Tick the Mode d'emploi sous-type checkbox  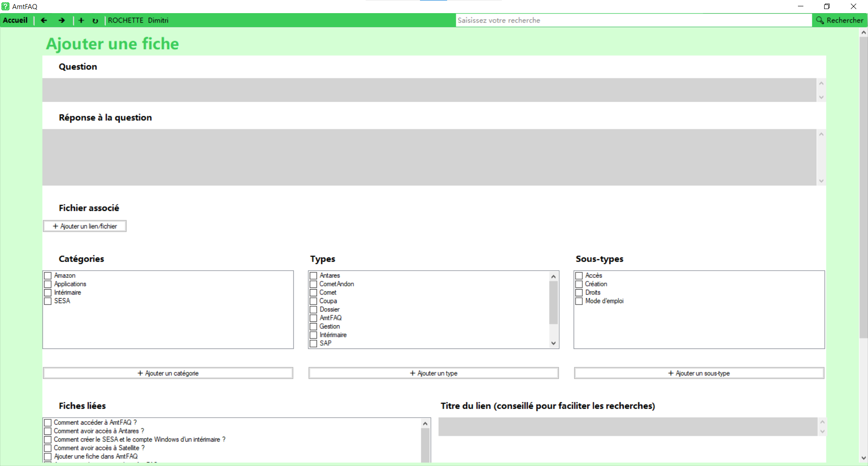[x=579, y=301]
